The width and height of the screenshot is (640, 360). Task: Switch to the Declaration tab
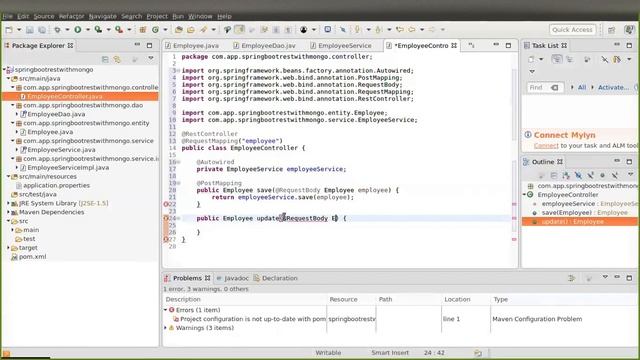click(276, 278)
